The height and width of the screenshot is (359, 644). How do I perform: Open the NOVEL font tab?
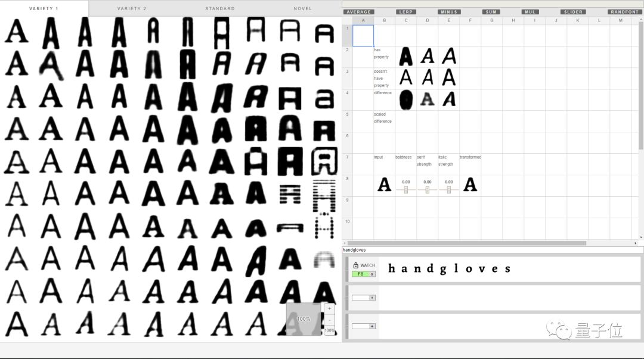pos(303,8)
